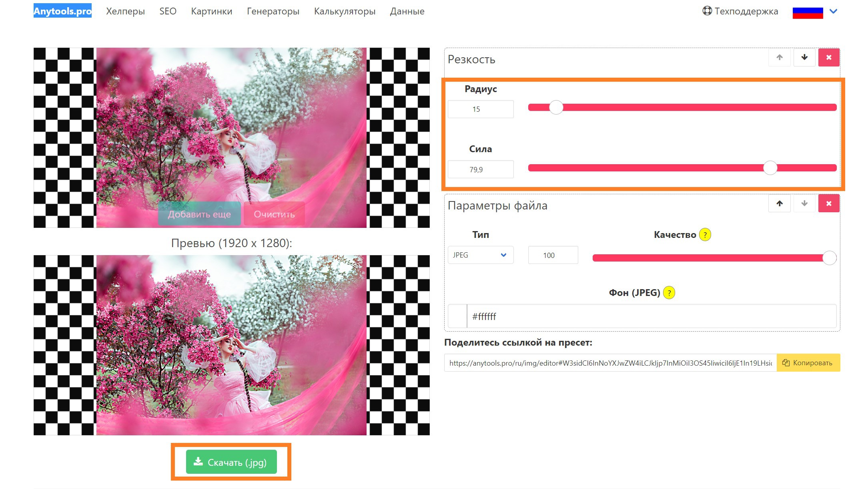Move Резкость panel down with arrow
Viewport: 868px width, 489px height.
click(x=804, y=57)
